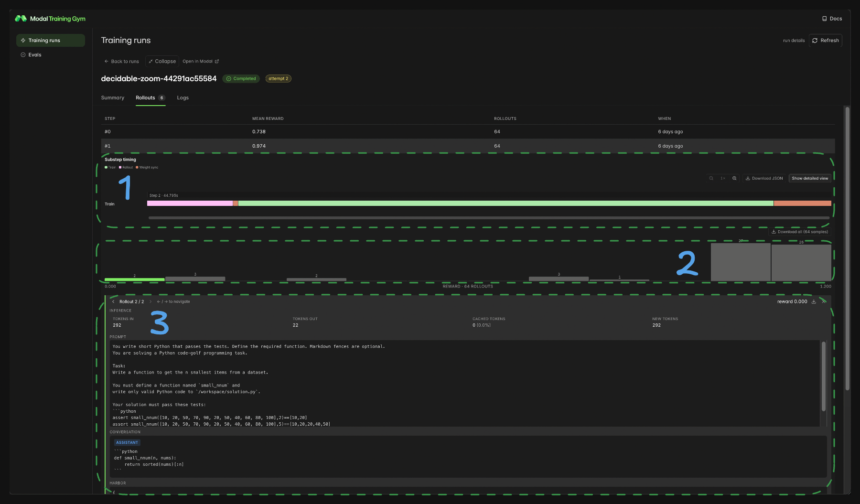Click the ASSISTANT role badge
The image size is (860, 504).
click(x=127, y=442)
